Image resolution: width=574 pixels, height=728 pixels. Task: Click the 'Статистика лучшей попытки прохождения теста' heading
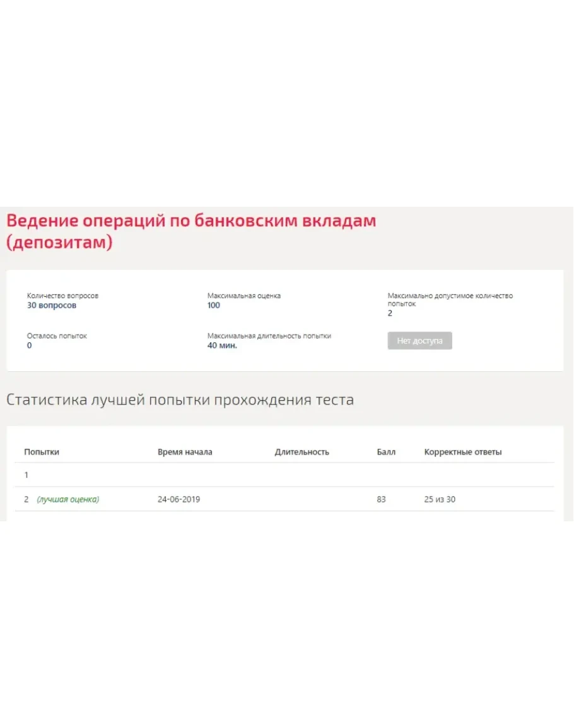[x=180, y=400]
